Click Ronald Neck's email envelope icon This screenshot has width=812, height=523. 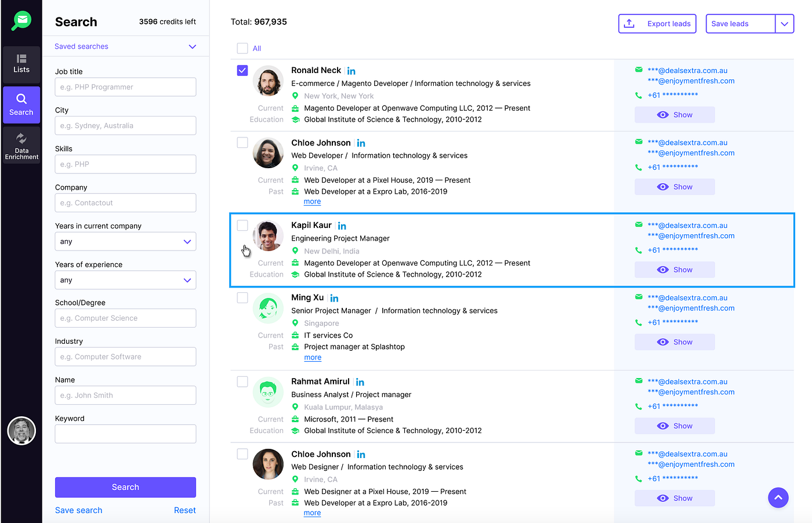pos(639,70)
